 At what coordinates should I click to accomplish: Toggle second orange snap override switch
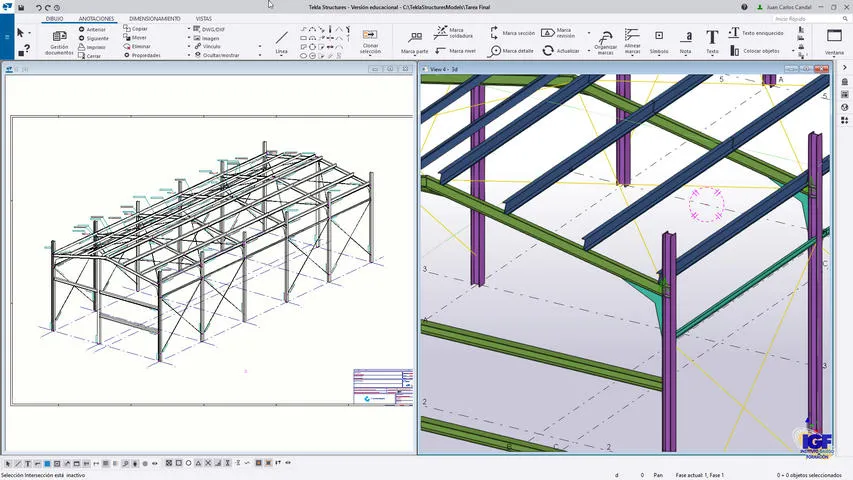(x=268, y=463)
